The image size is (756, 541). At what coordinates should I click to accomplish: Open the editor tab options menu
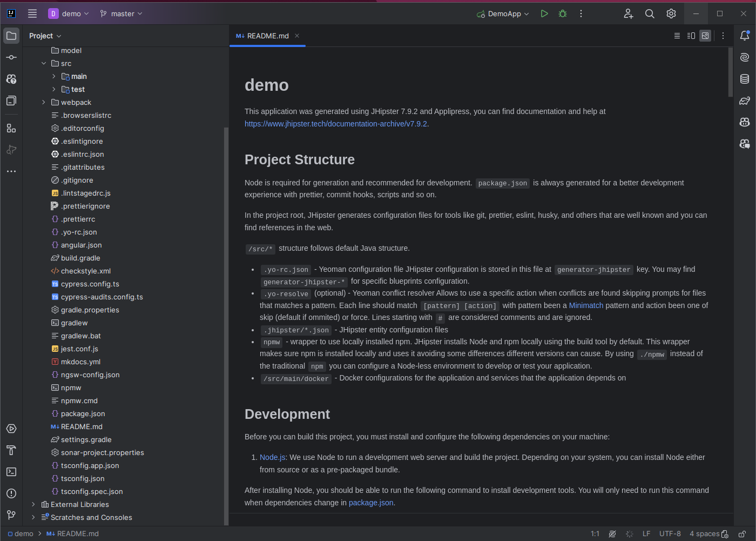pyautogui.click(x=723, y=36)
